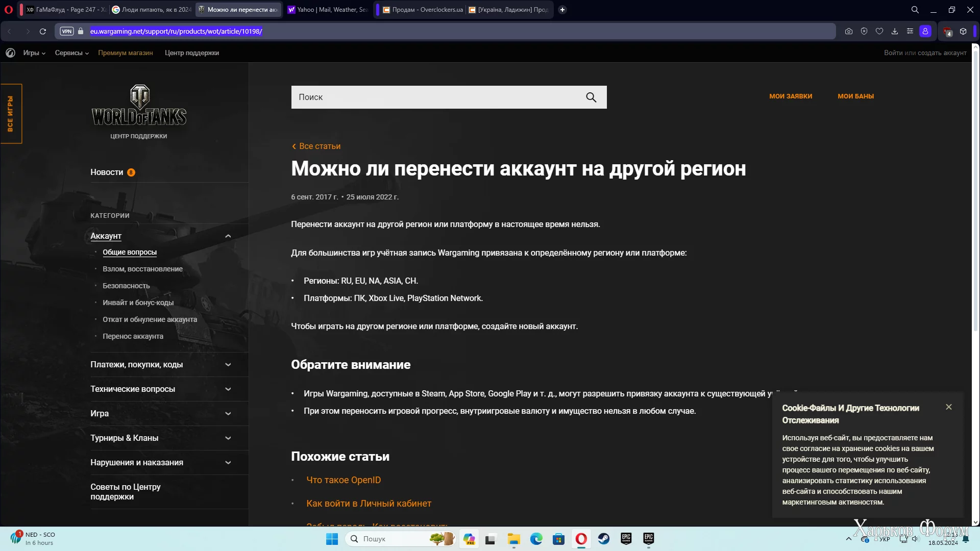980x551 pixels.
Task: Open Steam from the taskbar
Action: point(604,539)
